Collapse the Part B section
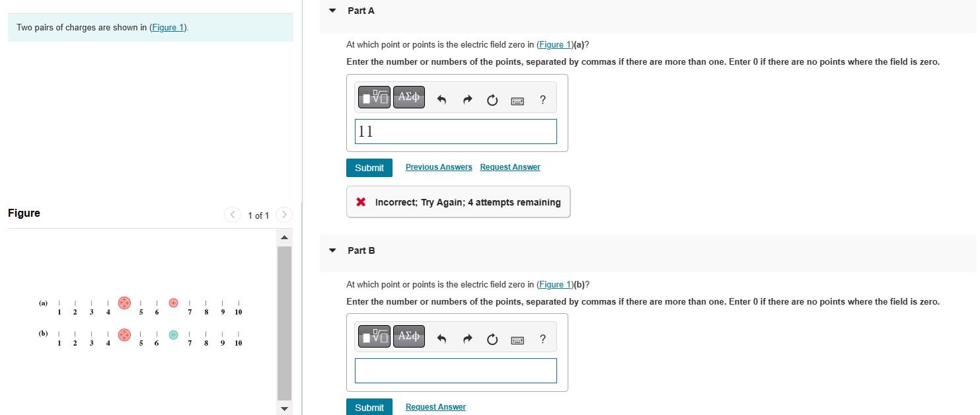Viewport: 980px width, 415px height. [x=332, y=250]
